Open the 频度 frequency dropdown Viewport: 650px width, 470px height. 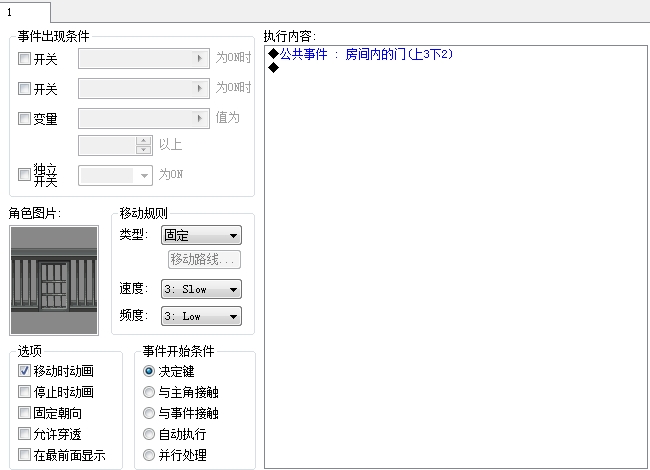point(201,316)
